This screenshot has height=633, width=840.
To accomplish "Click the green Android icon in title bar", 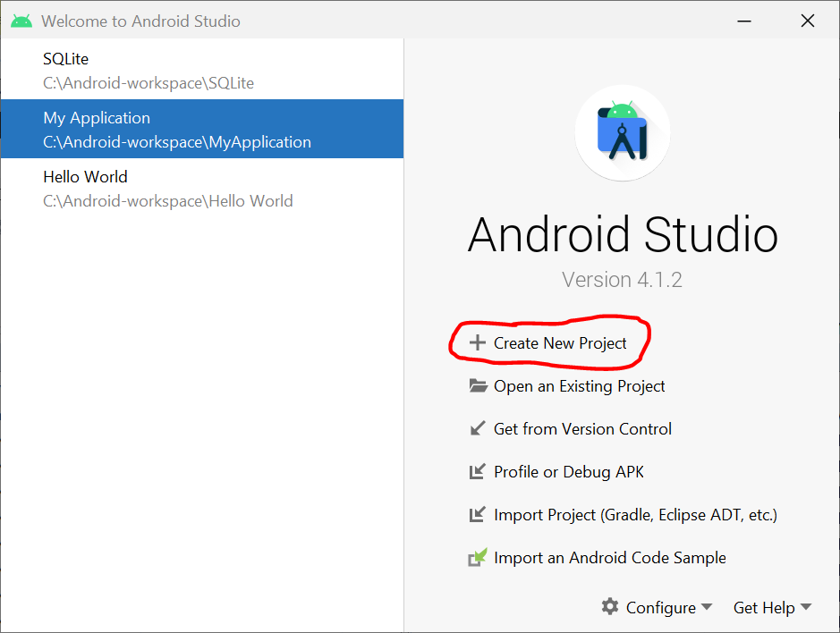I will [x=21, y=21].
